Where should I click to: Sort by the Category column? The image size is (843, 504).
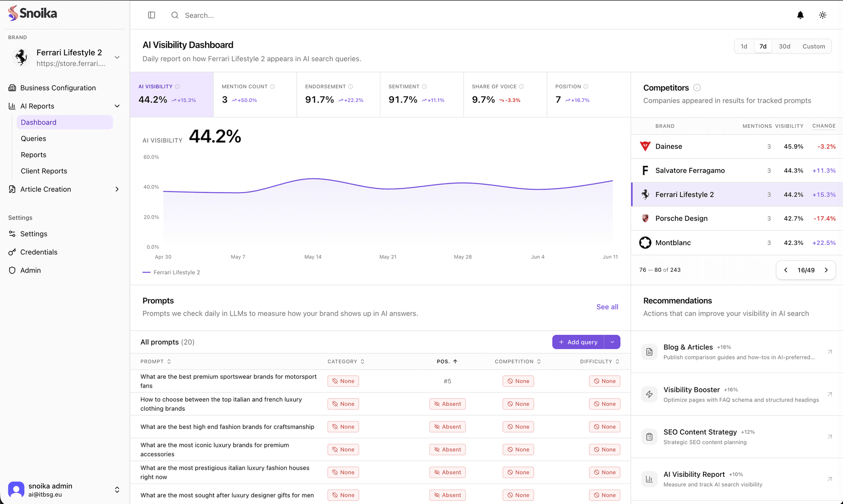tap(346, 362)
